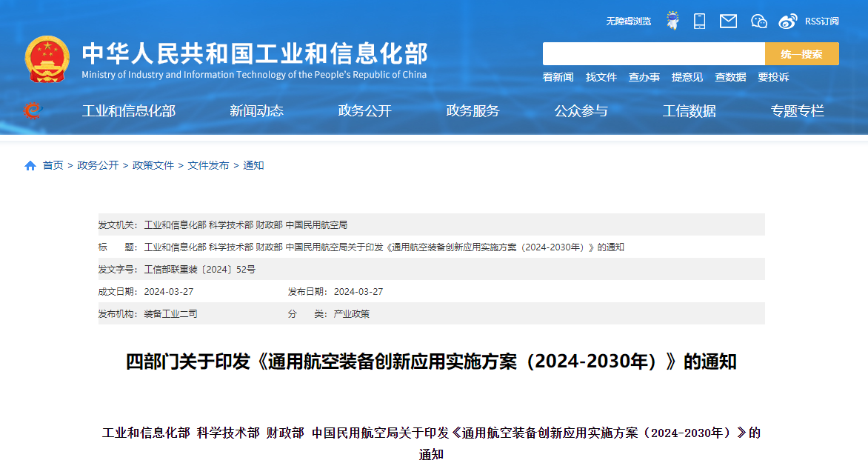Open the 新闻动态 nav menu
Screen dimensions: 868x463
point(256,111)
